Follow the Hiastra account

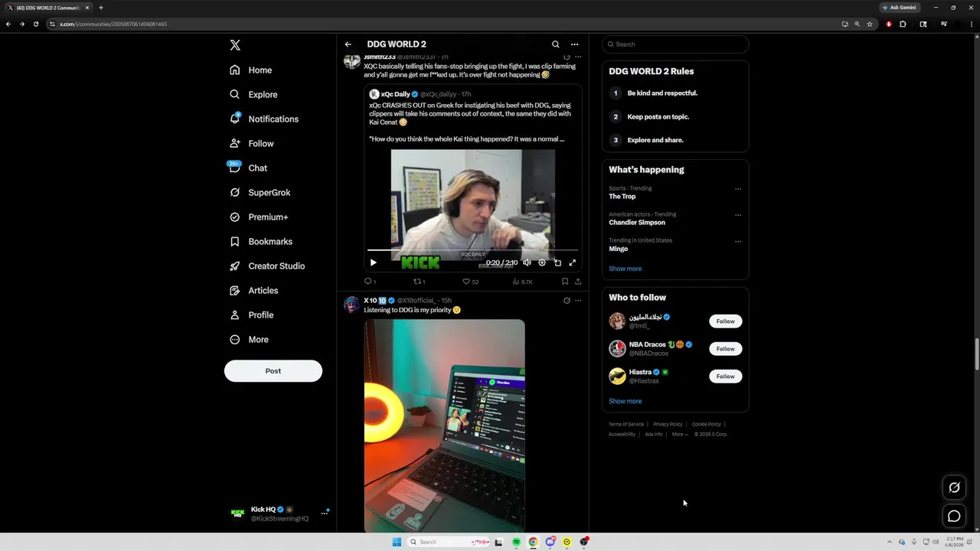(x=725, y=377)
